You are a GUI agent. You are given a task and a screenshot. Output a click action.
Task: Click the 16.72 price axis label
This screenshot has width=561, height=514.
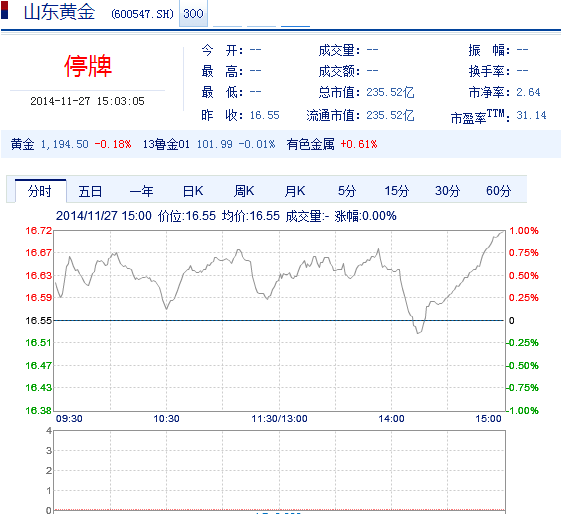point(39,231)
